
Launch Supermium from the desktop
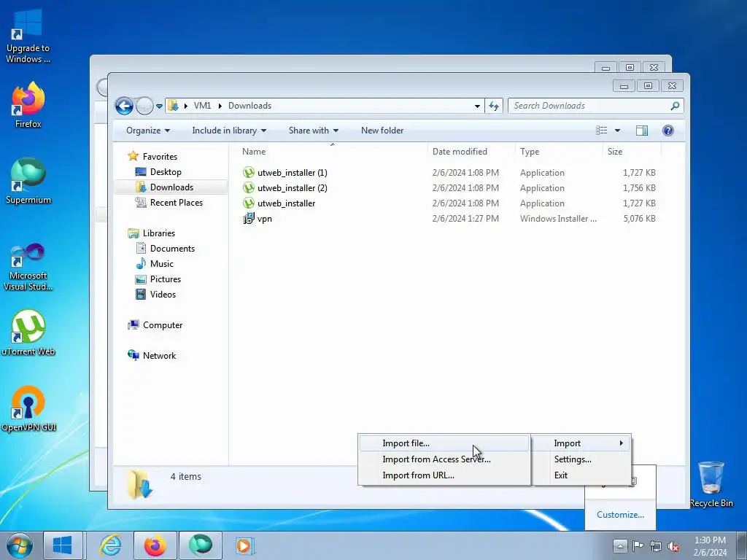tap(28, 181)
